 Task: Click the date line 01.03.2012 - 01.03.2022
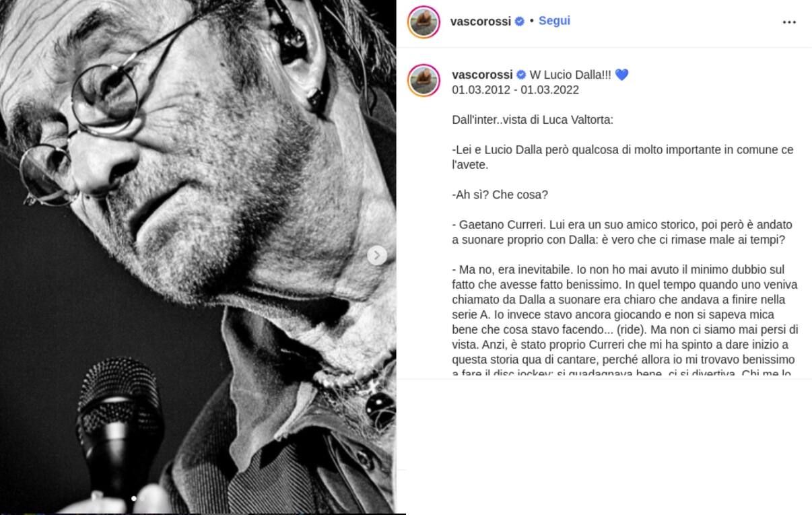(515, 90)
